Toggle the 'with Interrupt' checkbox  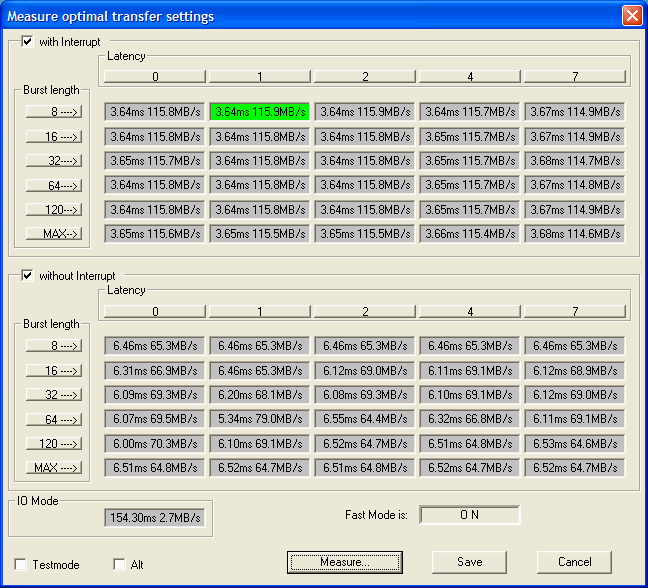(x=27, y=42)
